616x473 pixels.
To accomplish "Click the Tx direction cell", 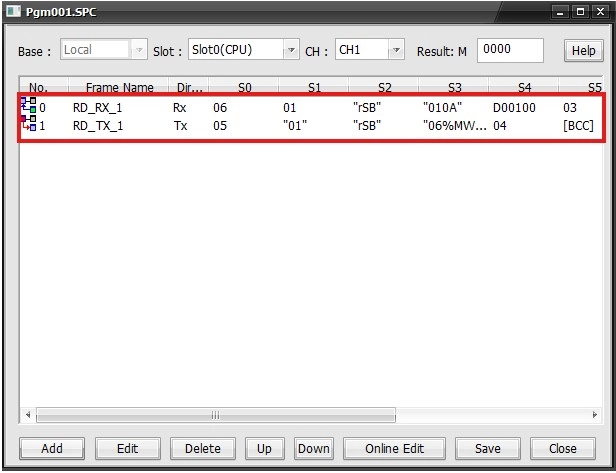I will (180, 126).
